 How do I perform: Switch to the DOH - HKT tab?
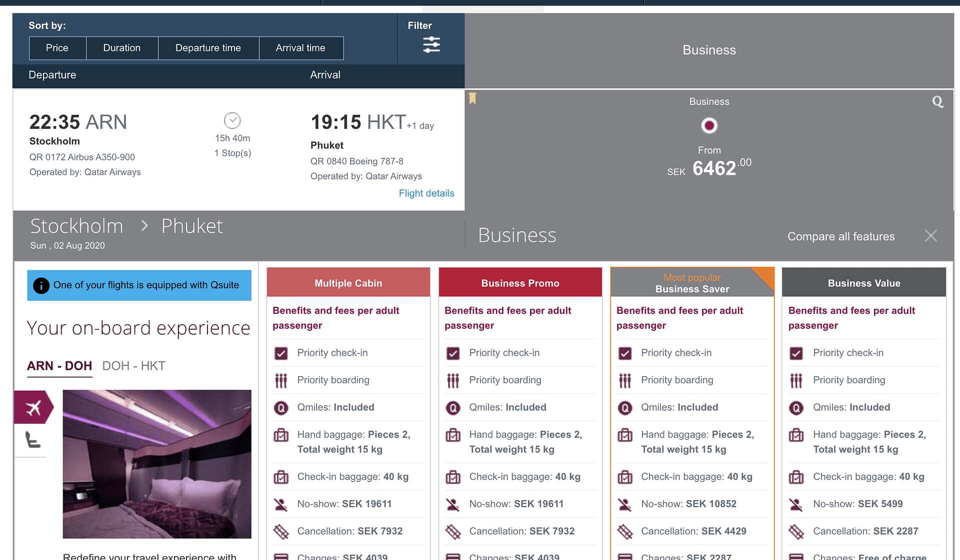[x=133, y=366]
